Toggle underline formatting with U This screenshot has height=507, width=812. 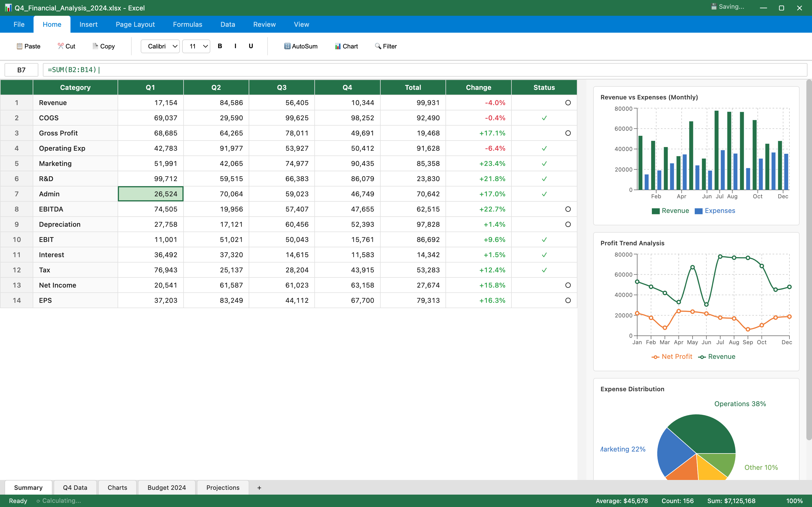(x=251, y=46)
